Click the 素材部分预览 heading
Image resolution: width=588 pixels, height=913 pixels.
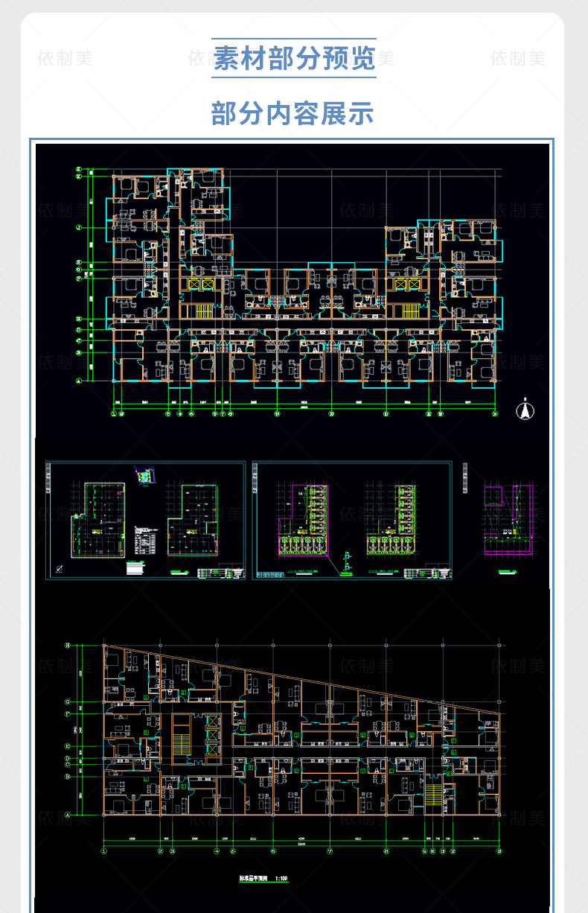tap(294, 58)
